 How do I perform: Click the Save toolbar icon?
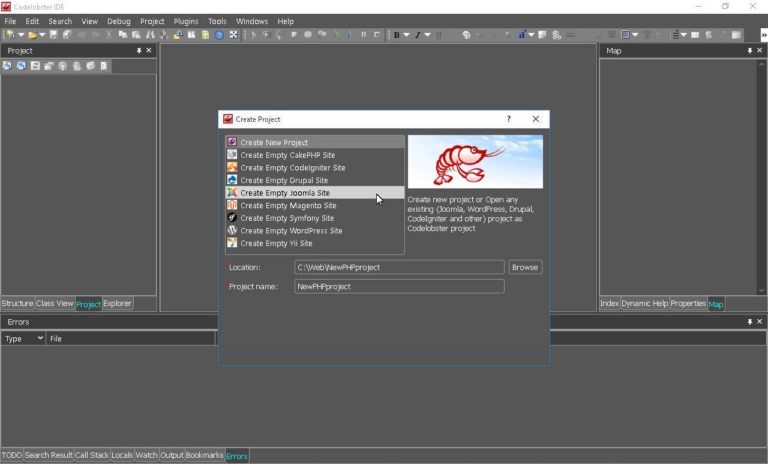pyautogui.click(x=53, y=35)
